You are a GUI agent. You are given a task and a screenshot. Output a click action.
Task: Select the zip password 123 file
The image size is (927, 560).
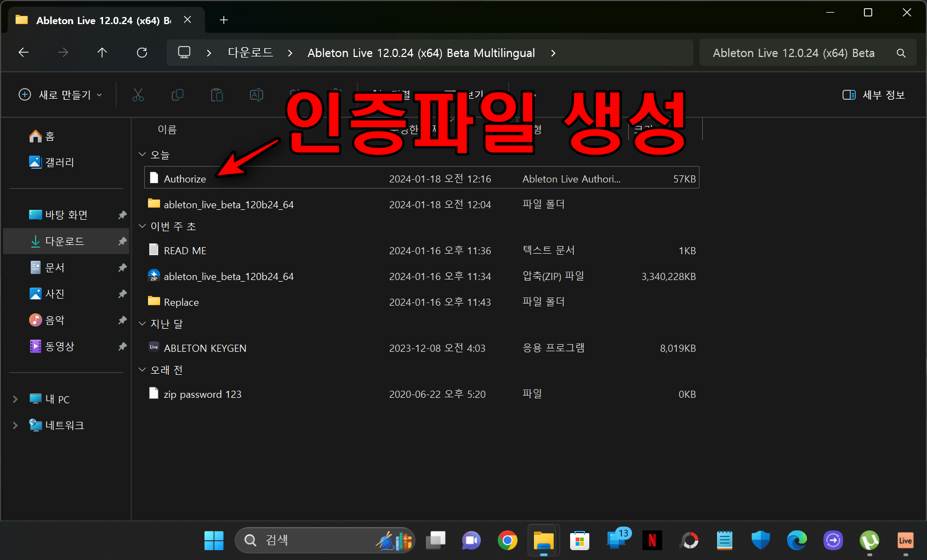click(422, 394)
